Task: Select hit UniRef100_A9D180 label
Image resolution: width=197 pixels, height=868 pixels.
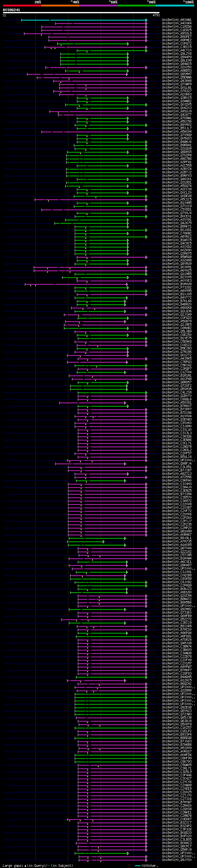Action: pyautogui.click(x=177, y=592)
